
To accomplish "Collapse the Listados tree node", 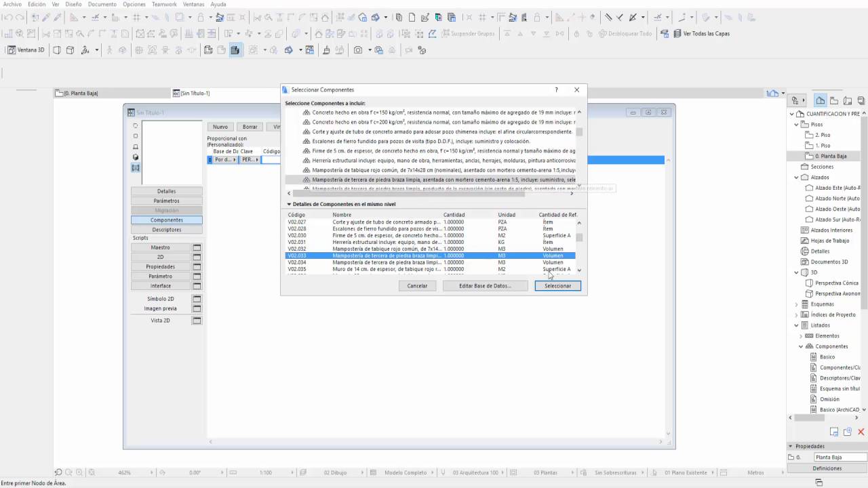I will click(796, 325).
